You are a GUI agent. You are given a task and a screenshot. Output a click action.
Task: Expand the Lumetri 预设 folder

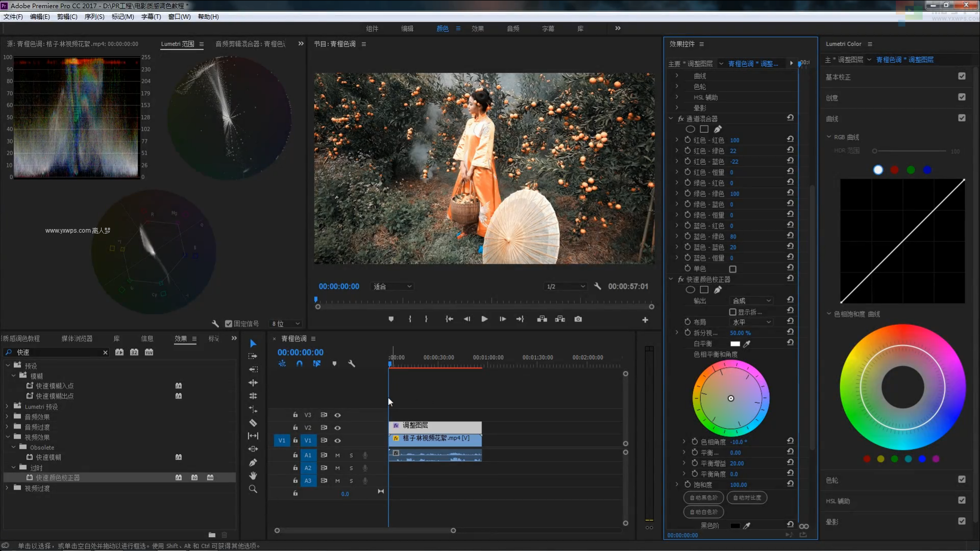point(7,407)
